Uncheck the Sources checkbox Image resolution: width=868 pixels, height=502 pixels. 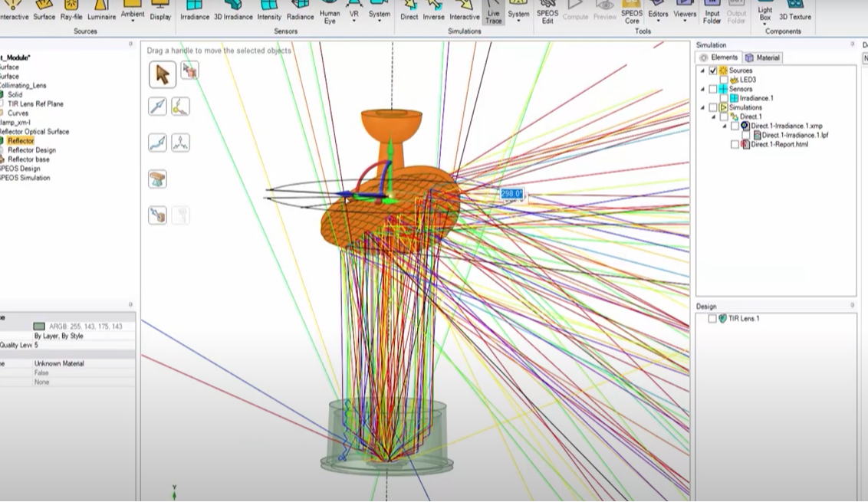tap(713, 71)
